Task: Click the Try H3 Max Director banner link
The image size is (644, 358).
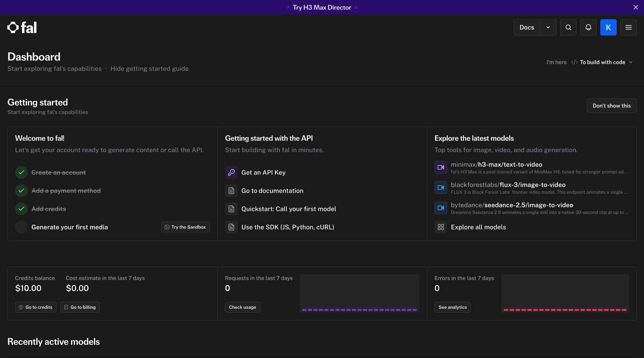Action: (x=322, y=7)
